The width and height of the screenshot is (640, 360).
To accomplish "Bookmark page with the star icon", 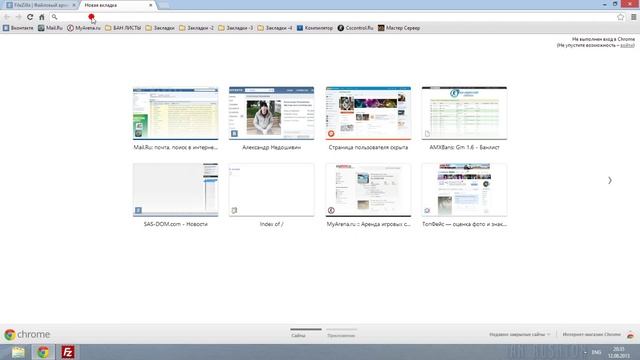I will tap(621, 17).
